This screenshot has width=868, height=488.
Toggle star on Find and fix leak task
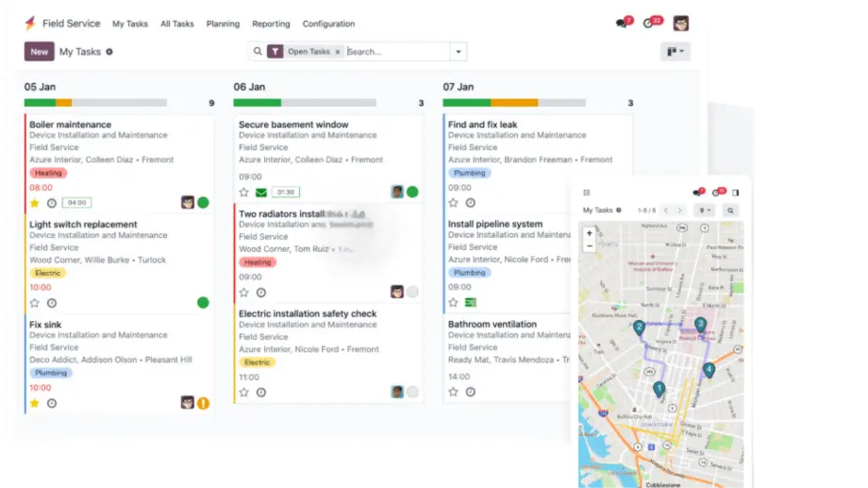(454, 203)
